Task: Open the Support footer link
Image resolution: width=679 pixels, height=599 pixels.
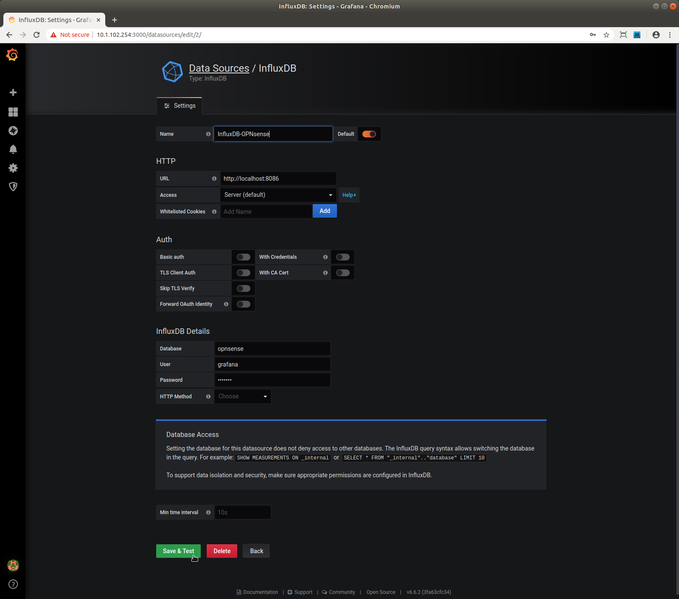Action: coord(300,592)
